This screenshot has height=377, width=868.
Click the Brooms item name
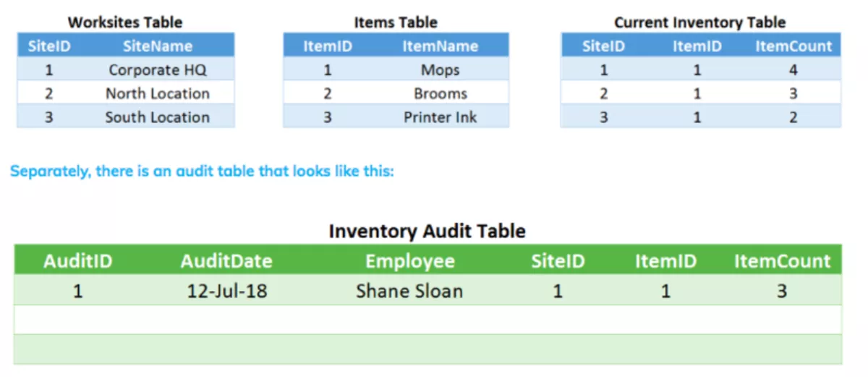(440, 93)
